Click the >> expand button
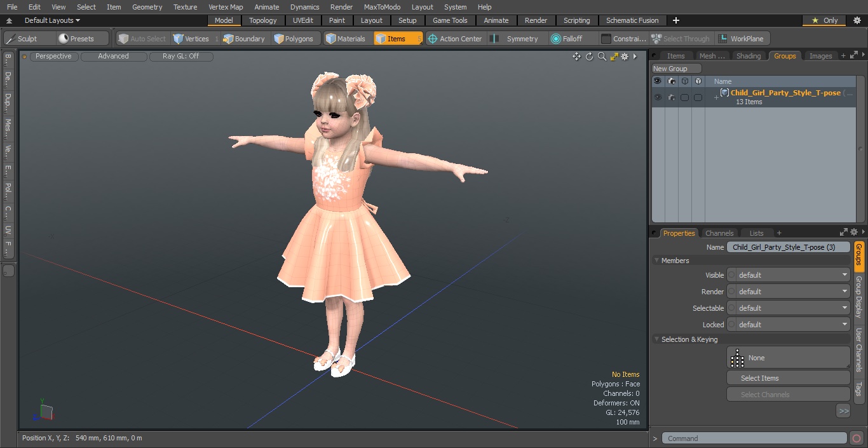 point(843,411)
